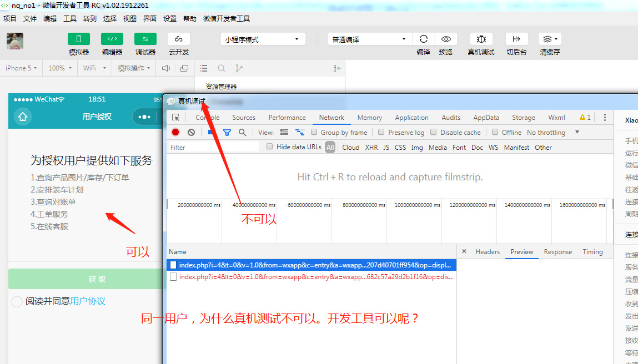Switch to large request rows view
This screenshot has width=638, height=364.
284,132
